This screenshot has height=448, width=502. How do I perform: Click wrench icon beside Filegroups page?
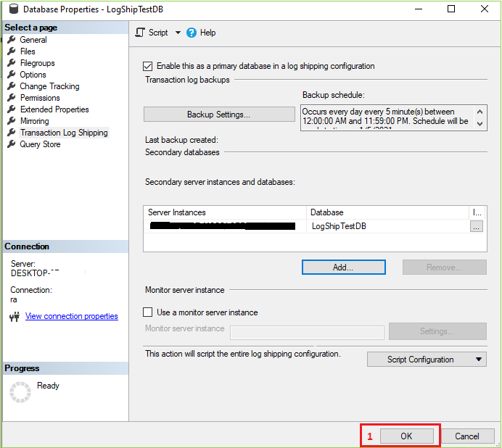pos(12,63)
